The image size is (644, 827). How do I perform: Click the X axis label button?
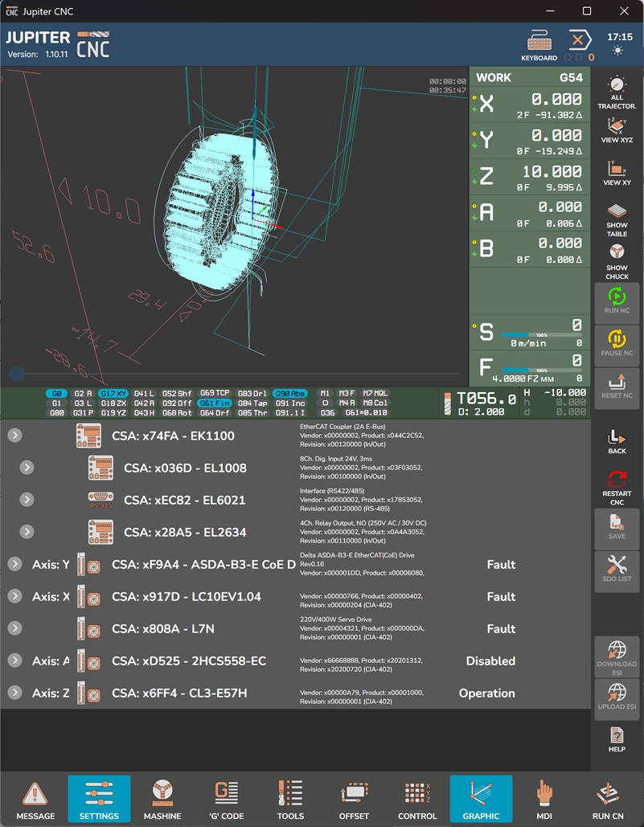486,103
